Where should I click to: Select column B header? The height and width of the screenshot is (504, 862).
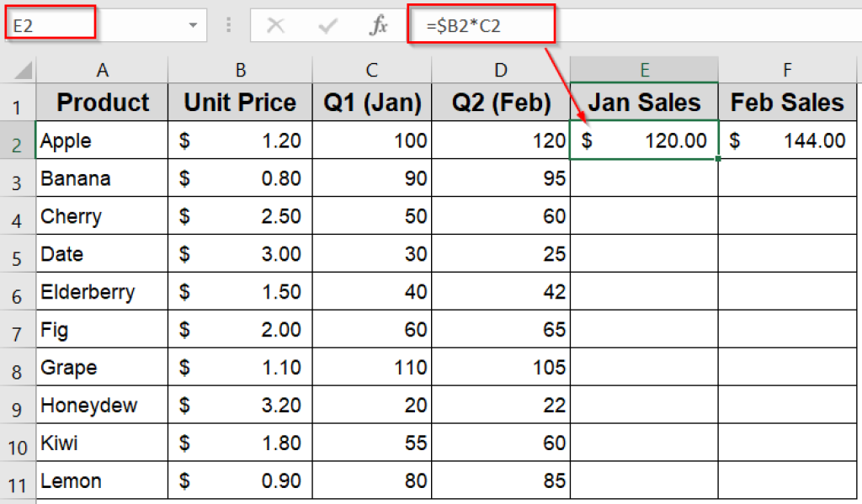pos(241,68)
